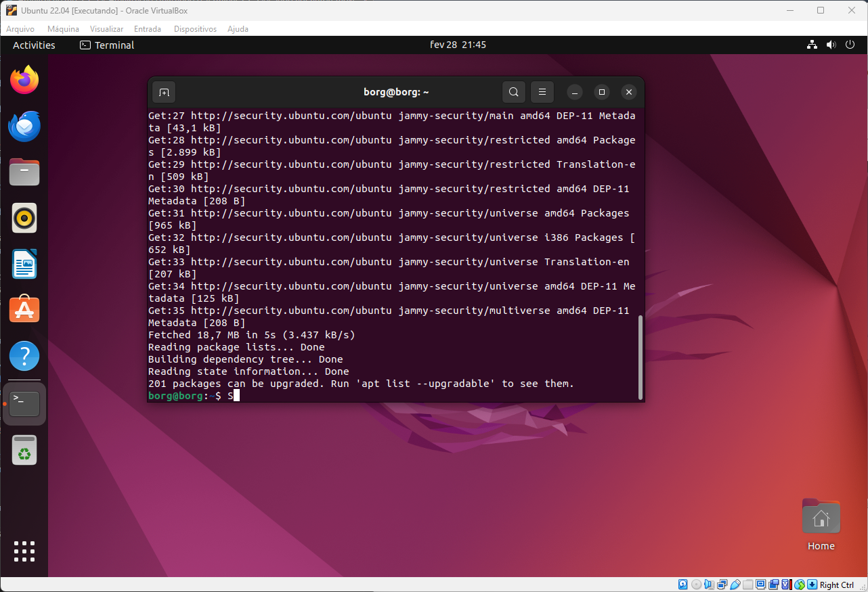Open the Files manager in dock
Viewport: 868px width, 592px height.
point(24,173)
